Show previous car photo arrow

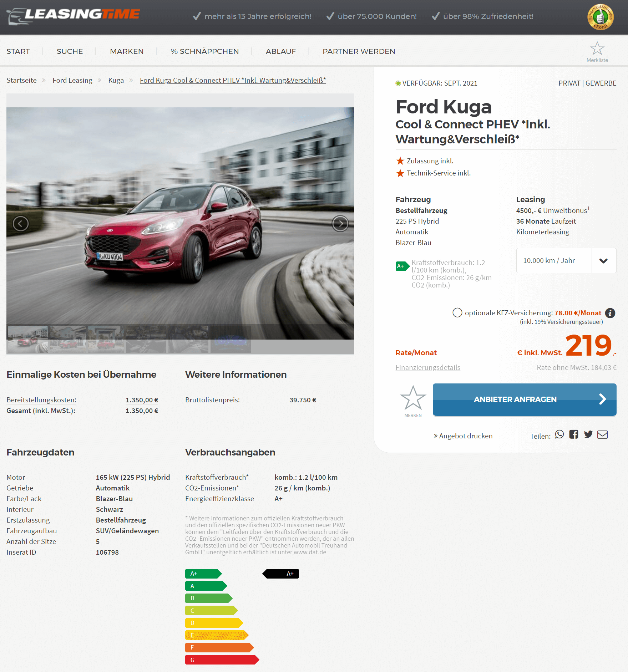pos(21,224)
